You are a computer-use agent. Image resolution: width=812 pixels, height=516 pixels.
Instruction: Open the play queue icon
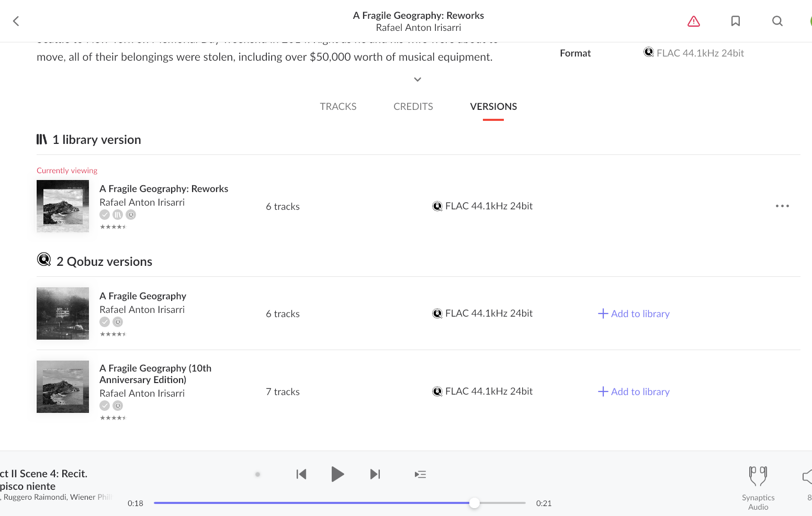tap(420, 474)
